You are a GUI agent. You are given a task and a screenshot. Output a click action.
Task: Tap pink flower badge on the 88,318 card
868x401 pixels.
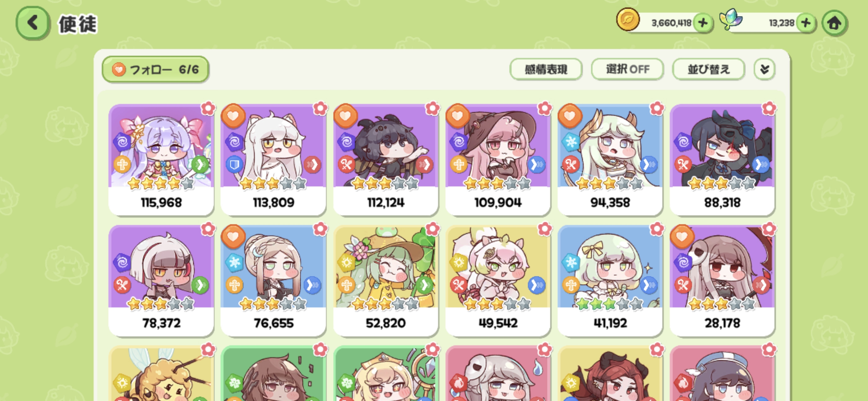click(x=769, y=108)
